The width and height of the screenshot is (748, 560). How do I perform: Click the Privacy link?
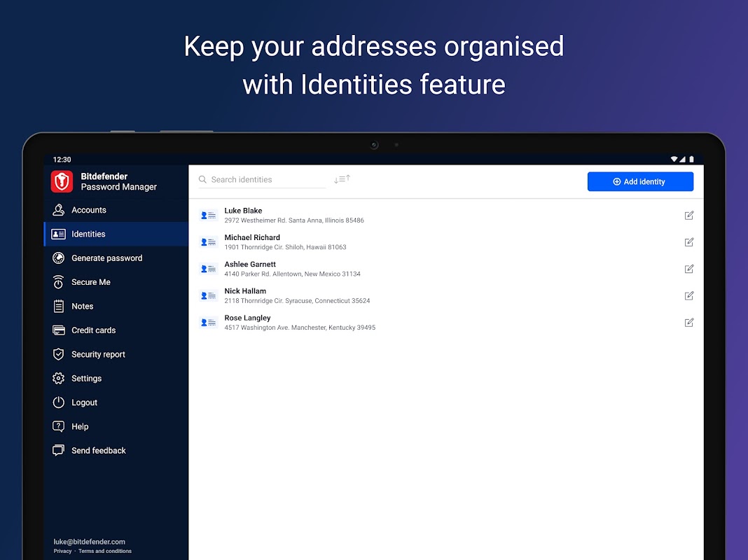point(62,551)
